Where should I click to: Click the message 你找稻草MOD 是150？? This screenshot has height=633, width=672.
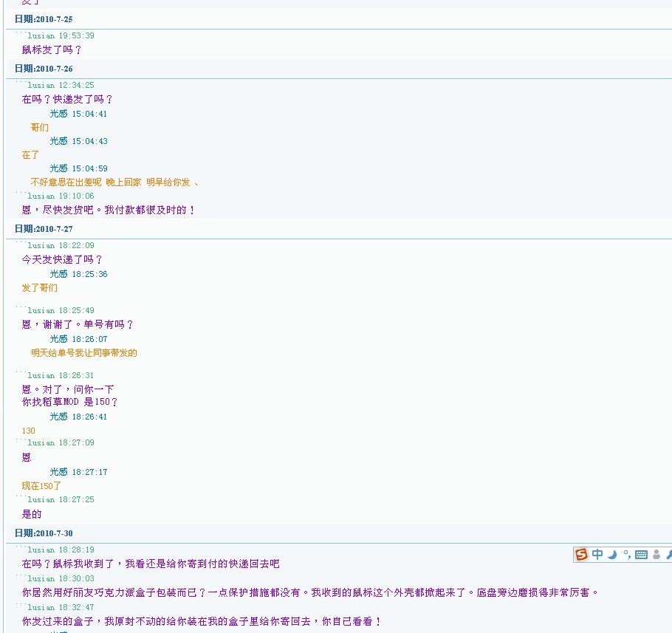[x=70, y=402]
